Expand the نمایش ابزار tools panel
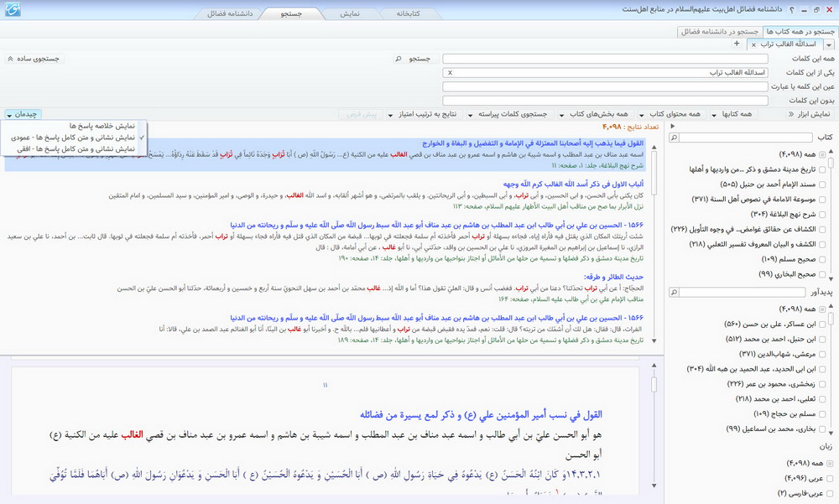Viewport: 839px width, 504px height. coord(810,114)
